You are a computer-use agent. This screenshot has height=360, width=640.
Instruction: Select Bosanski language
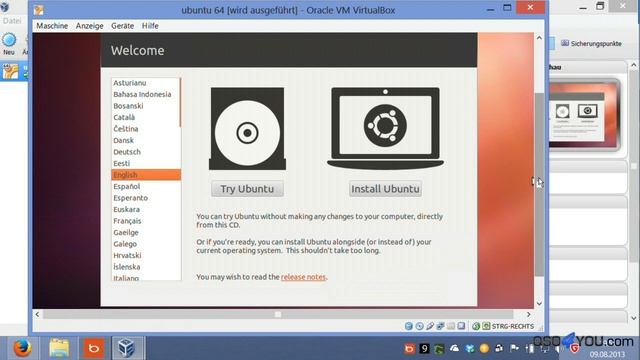click(x=145, y=106)
